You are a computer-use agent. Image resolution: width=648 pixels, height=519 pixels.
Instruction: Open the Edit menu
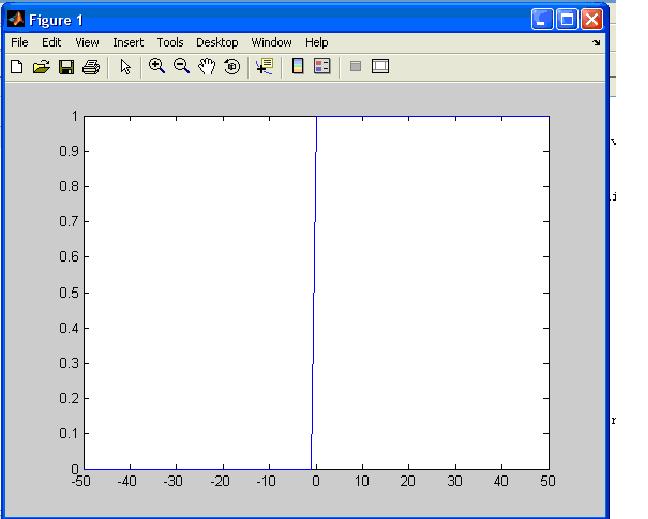click(x=52, y=43)
